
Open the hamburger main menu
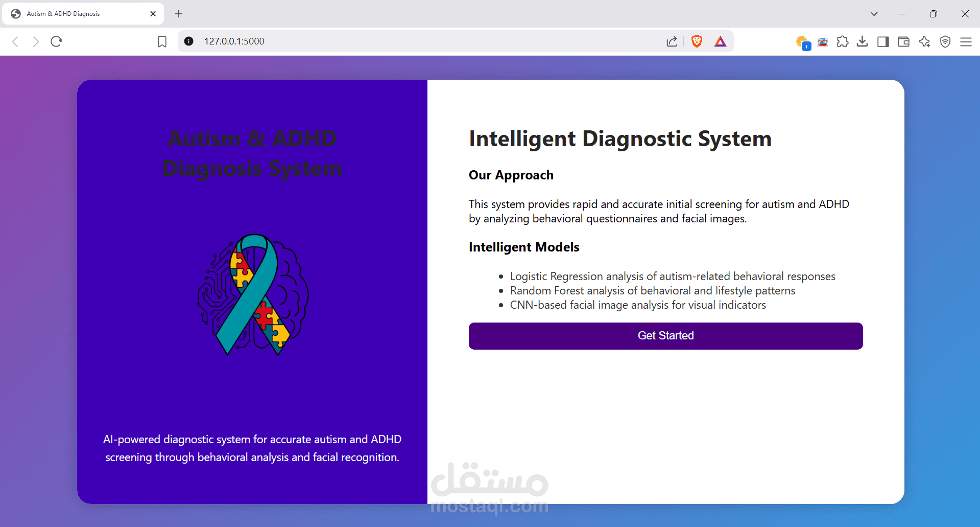[x=966, y=42]
